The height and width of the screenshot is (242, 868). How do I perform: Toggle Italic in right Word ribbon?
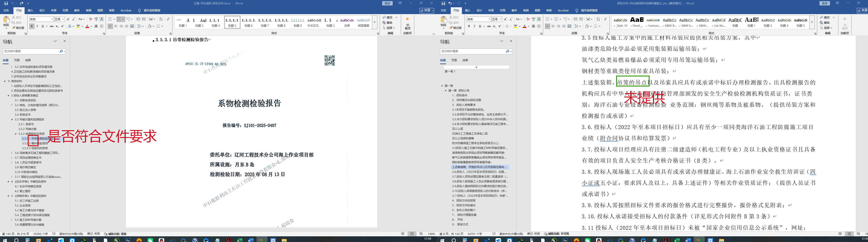474,26
